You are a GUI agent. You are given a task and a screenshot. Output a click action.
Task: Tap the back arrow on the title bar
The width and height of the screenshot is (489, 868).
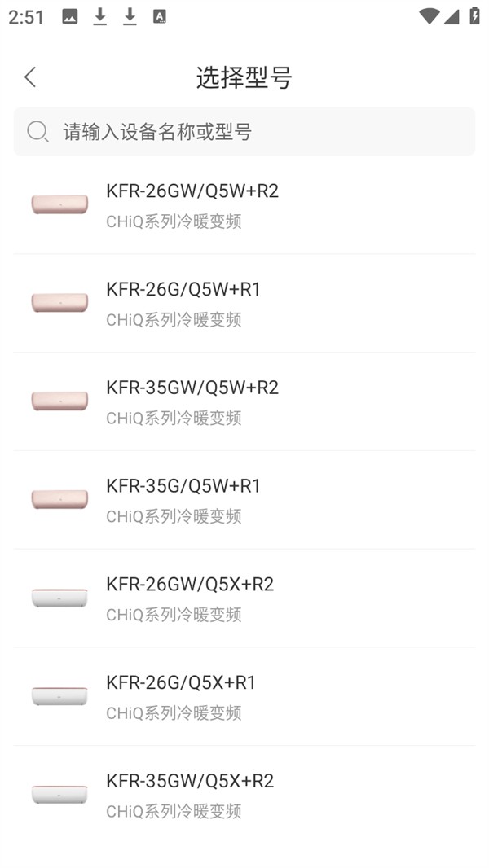click(29, 77)
